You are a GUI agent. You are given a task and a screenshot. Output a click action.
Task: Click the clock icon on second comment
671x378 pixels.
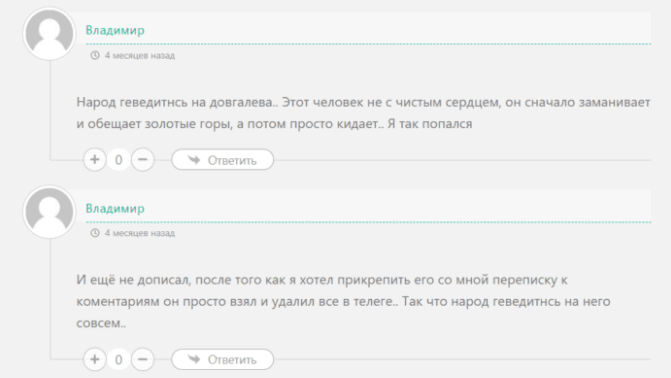(x=95, y=233)
